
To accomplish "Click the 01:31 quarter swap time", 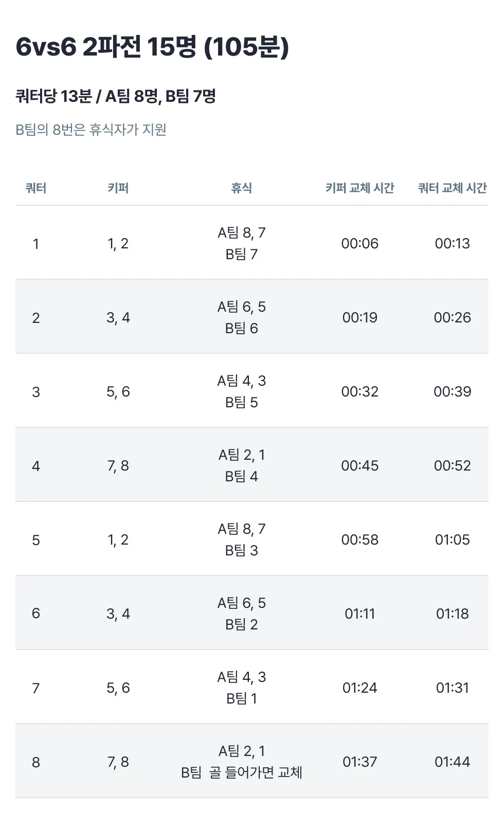I will (452, 688).
